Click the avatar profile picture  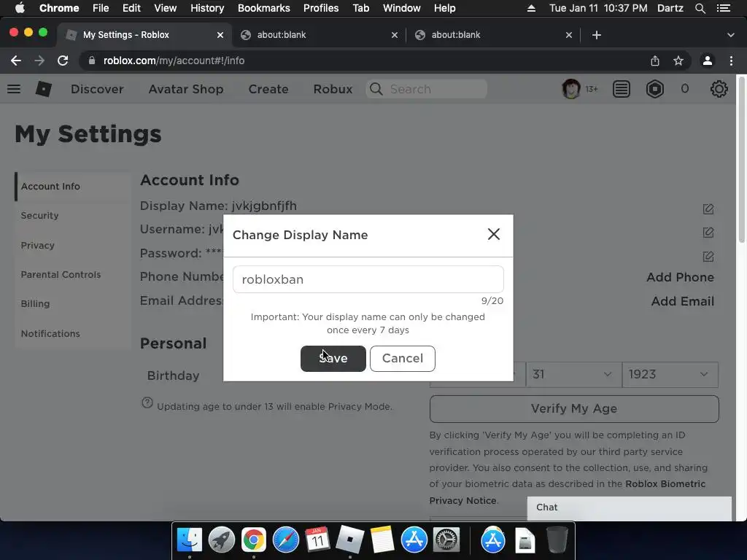point(570,89)
